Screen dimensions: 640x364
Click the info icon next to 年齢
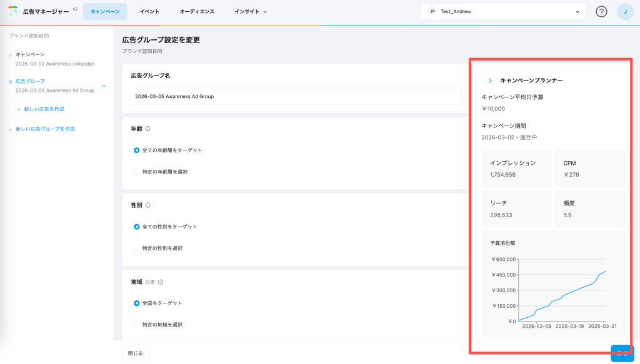pos(148,129)
